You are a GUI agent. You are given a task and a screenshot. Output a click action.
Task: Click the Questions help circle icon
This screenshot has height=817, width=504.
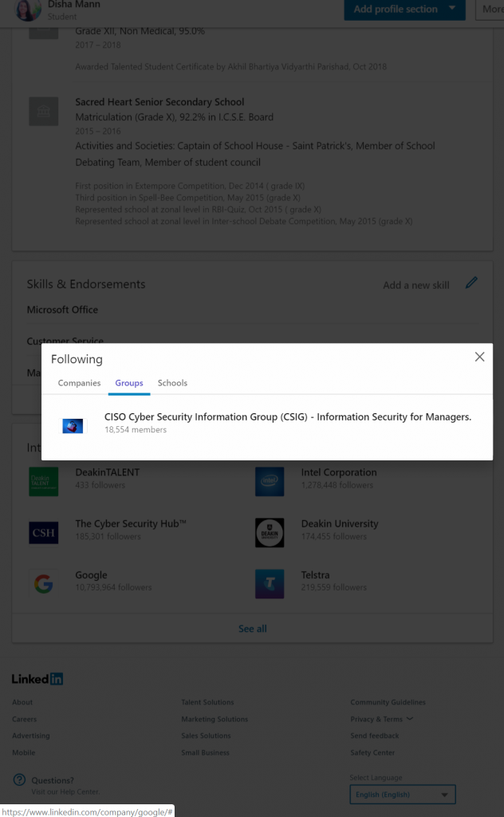point(19,780)
